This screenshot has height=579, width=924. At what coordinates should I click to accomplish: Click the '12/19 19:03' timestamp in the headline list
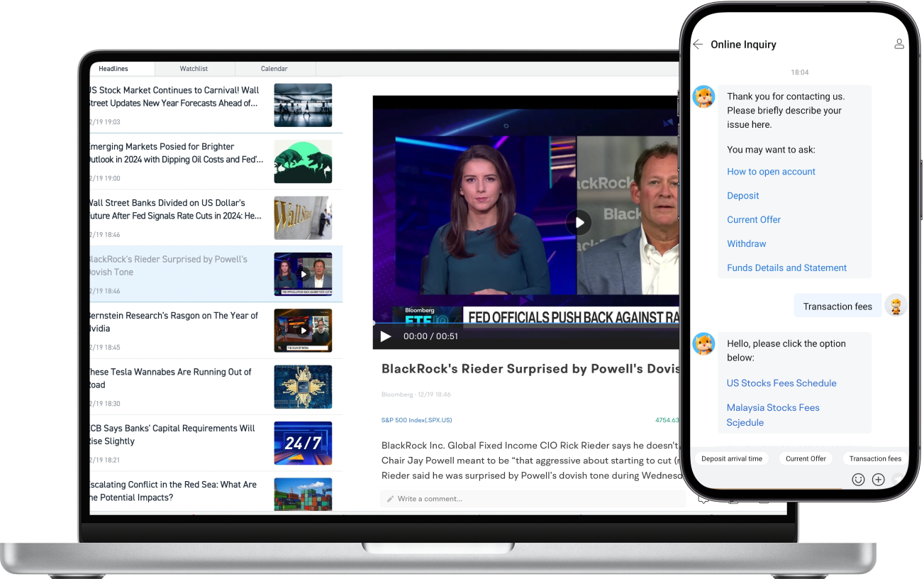click(104, 122)
